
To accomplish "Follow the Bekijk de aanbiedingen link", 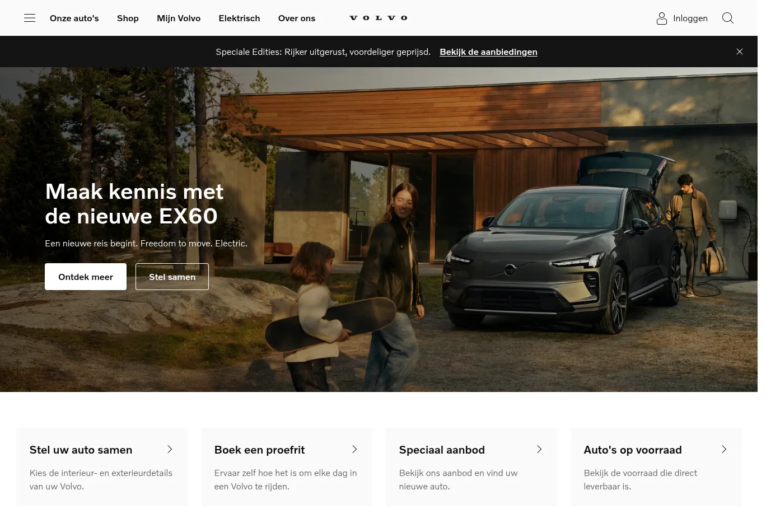I will pos(488,52).
